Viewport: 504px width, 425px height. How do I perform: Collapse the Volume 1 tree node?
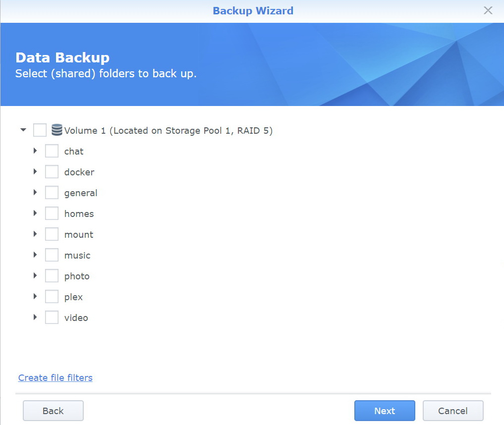tap(23, 130)
